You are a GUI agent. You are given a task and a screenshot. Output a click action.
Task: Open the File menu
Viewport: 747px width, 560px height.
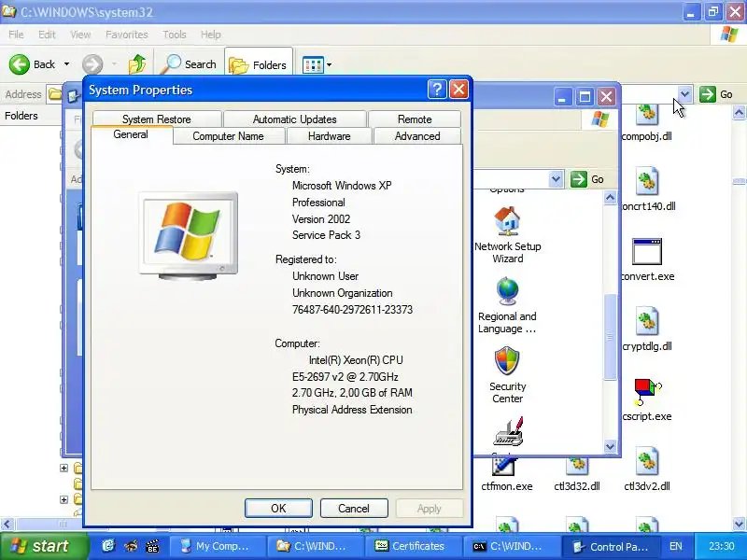pyautogui.click(x=16, y=35)
